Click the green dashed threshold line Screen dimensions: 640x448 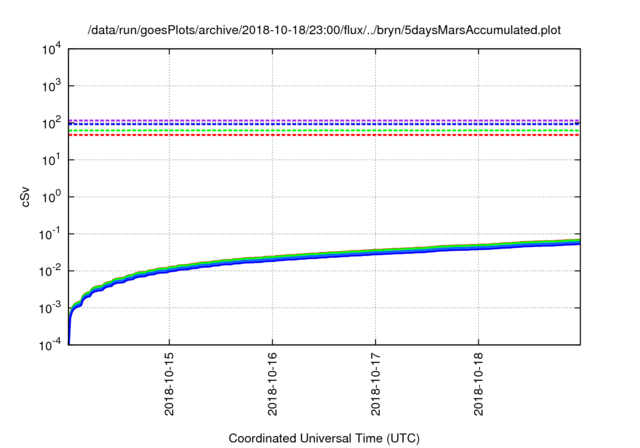(x=324, y=131)
